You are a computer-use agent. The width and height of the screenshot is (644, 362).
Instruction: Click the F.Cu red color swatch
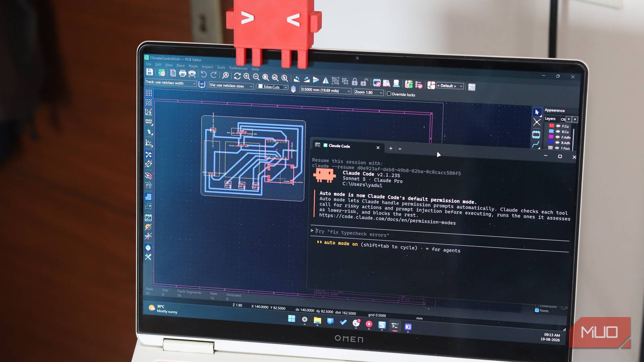[552, 125]
